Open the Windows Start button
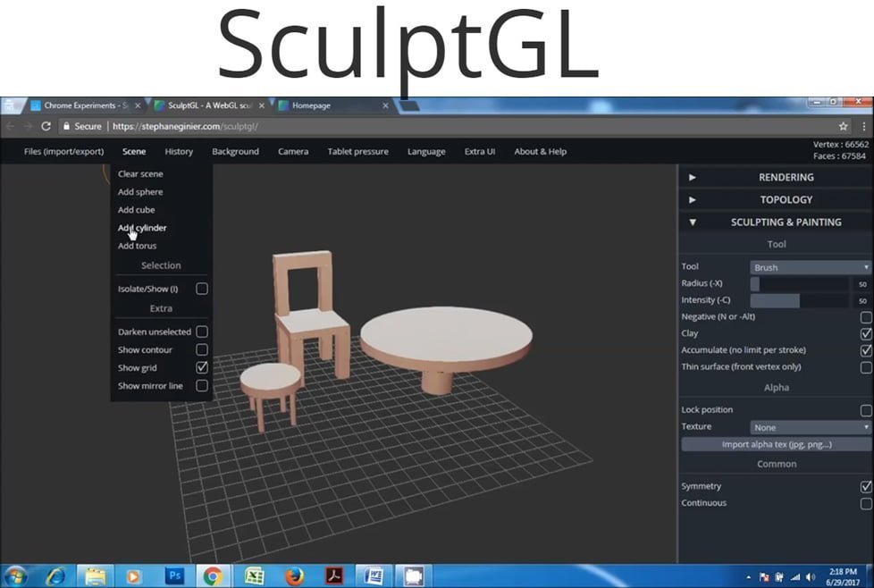The width and height of the screenshot is (874, 588). click(x=15, y=575)
